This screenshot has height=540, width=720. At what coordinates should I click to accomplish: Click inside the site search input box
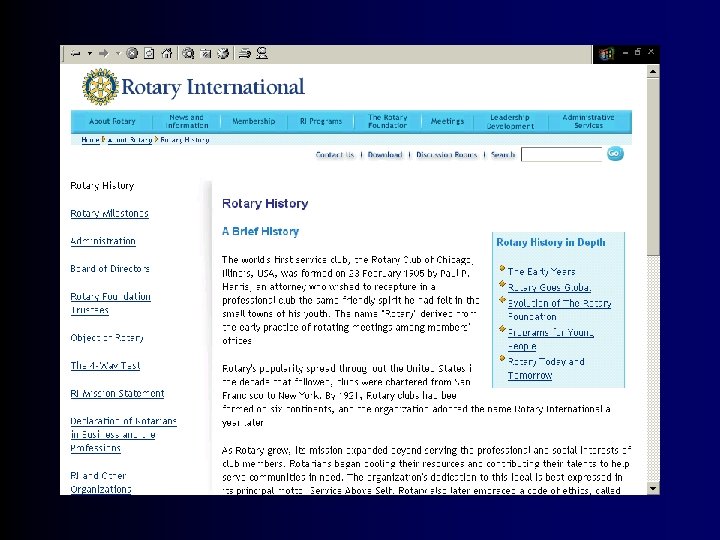(x=562, y=155)
